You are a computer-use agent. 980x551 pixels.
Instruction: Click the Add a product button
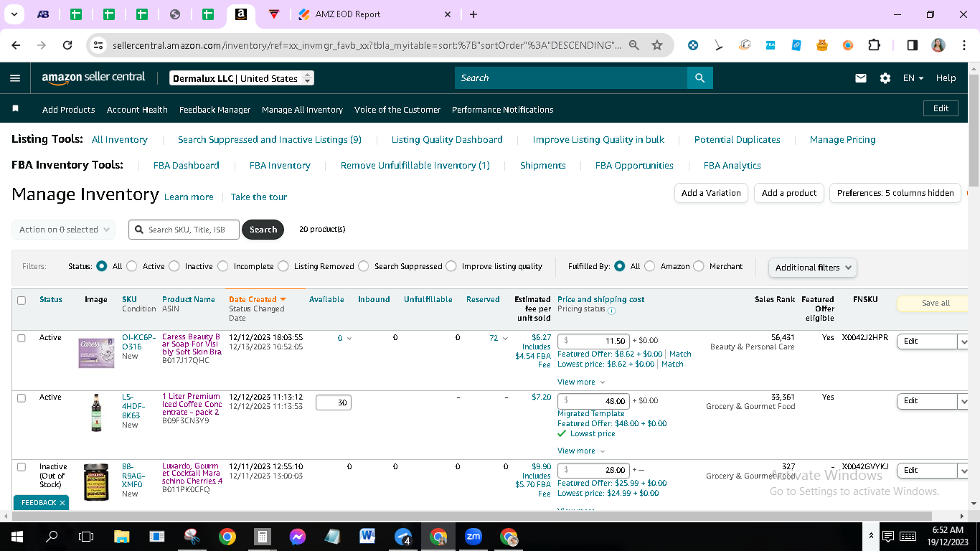(x=789, y=193)
